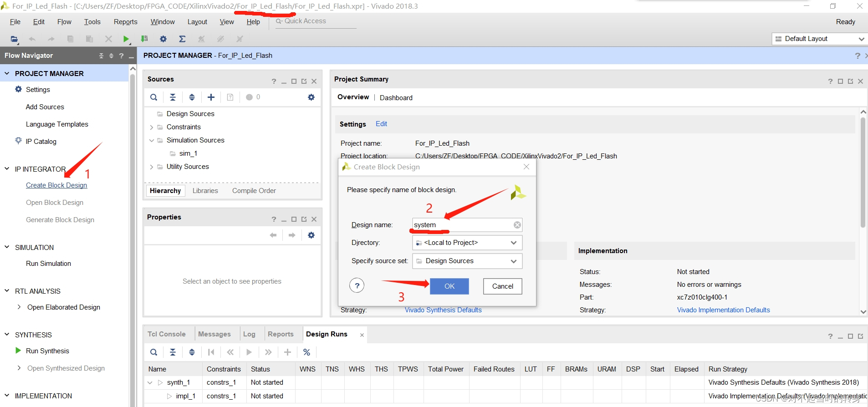Open Properties panel settings gear

click(311, 235)
